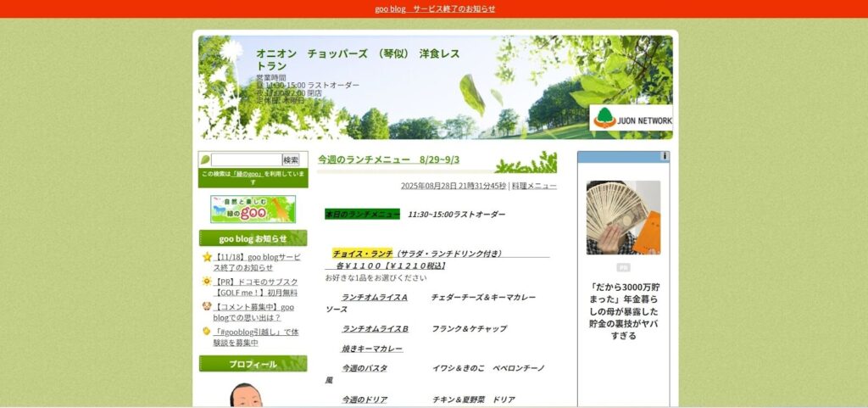Click the 緑のgoo nature banner image

(x=253, y=209)
